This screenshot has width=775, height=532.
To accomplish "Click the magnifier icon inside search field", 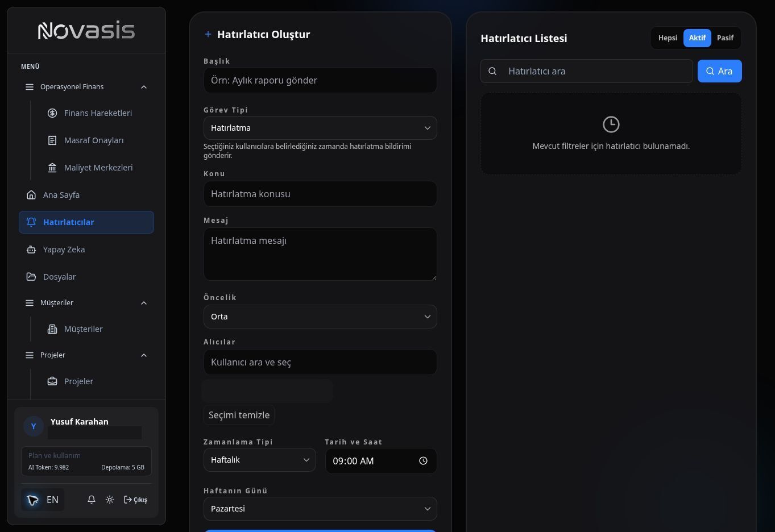I will click(x=493, y=71).
